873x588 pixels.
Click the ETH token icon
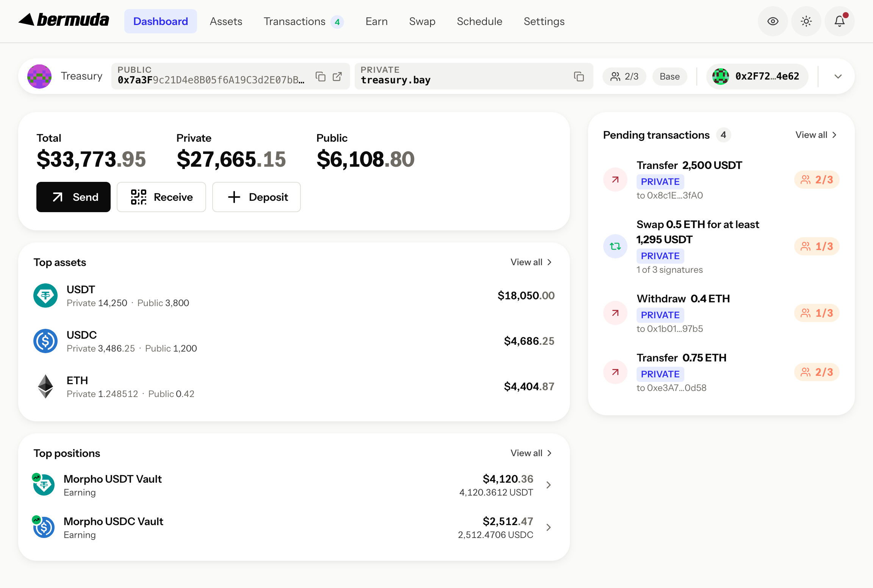[45, 386]
